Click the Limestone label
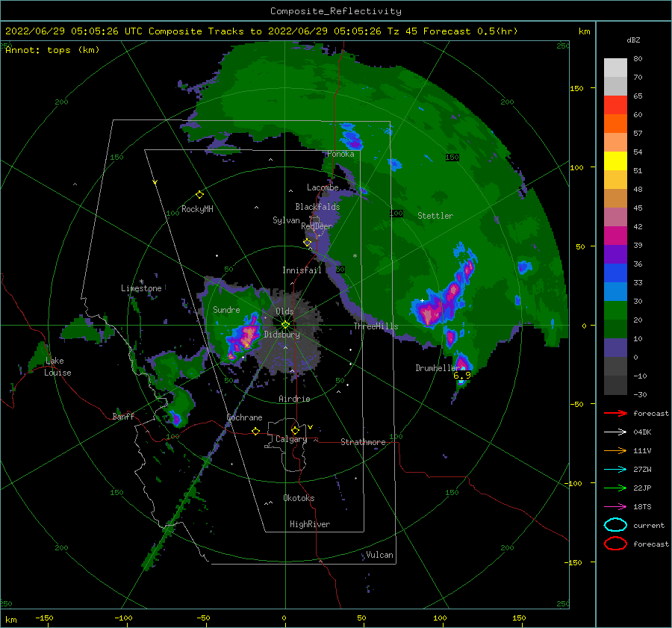This screenshot has height=628, width=672. click(141, 288)
